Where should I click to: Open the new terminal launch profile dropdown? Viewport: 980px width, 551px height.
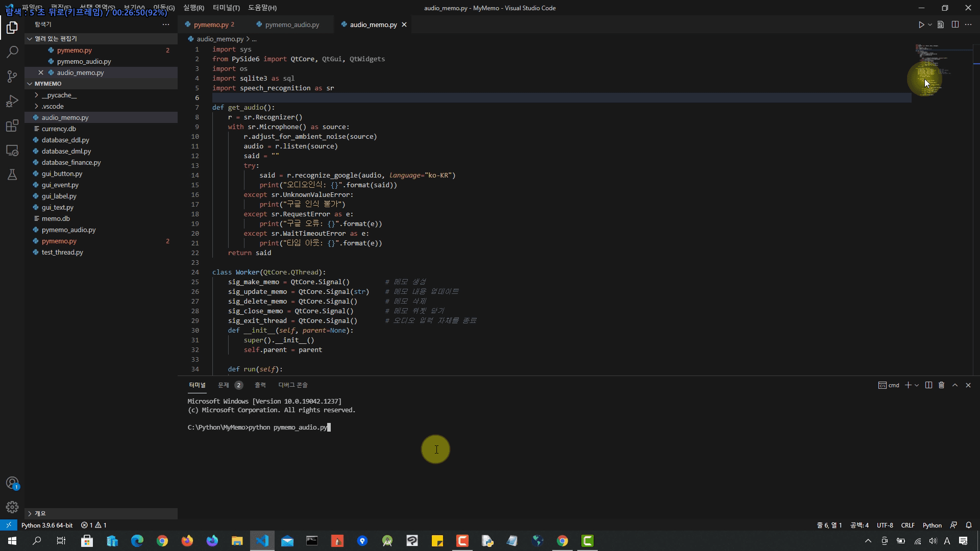coord(917,385)
